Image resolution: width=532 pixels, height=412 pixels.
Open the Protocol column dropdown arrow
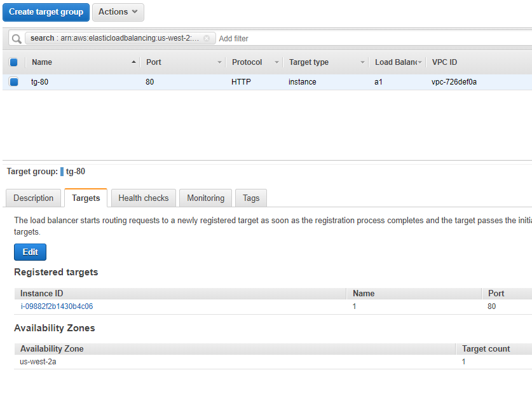click(x=276, y=62)
